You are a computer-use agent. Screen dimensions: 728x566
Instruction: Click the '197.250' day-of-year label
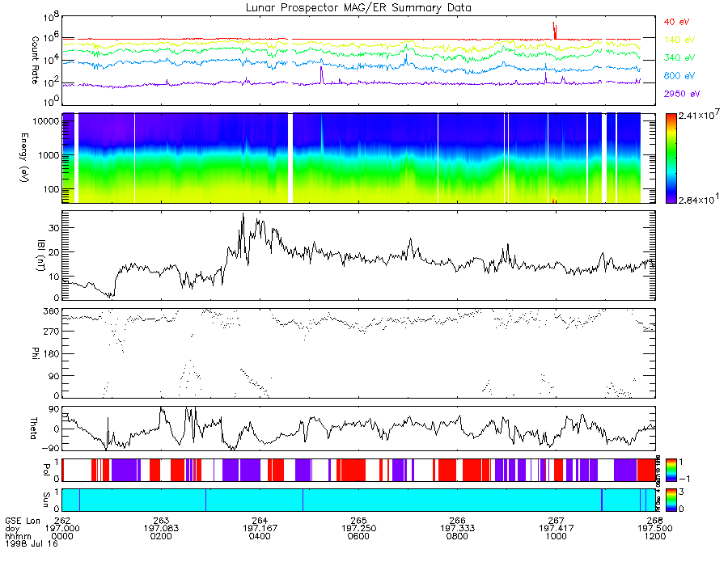click(x=358, y=529)
